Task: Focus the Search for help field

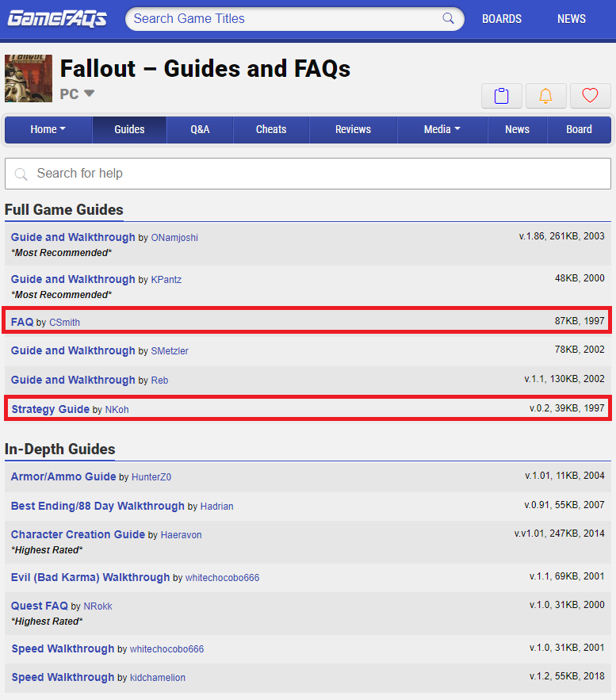Action: (x=308, y=173)
